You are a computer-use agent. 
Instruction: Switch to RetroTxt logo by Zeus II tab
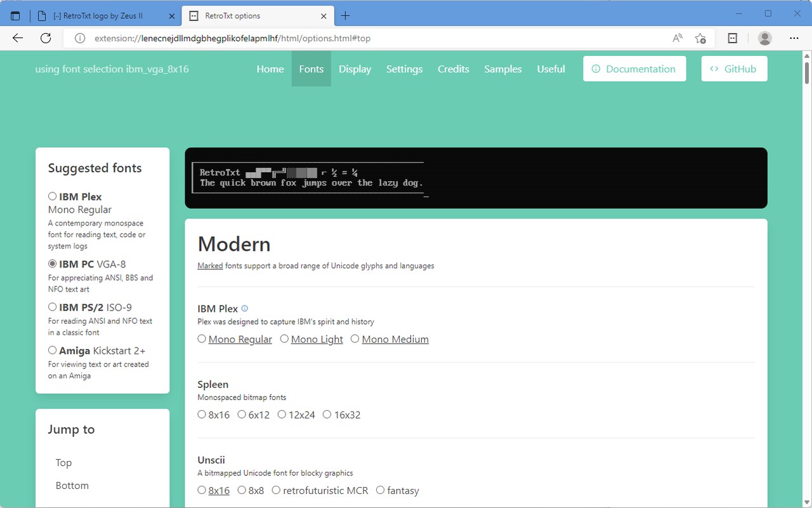[x=105, y=16]
